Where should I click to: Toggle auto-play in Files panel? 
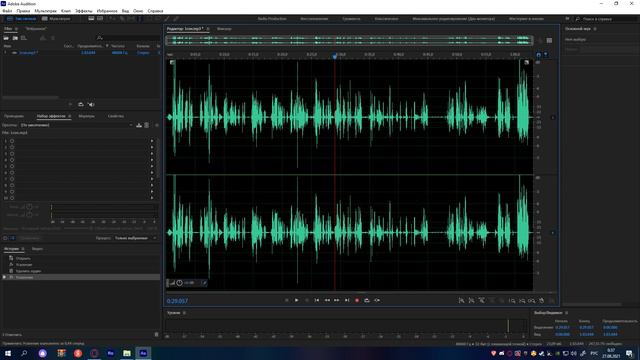pos(91,104)
